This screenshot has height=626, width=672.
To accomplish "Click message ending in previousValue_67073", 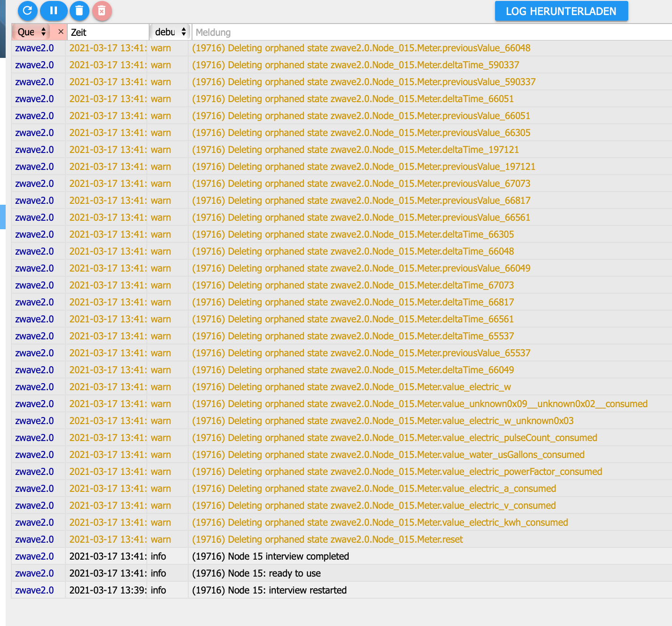I will click(x=361, y=184).
